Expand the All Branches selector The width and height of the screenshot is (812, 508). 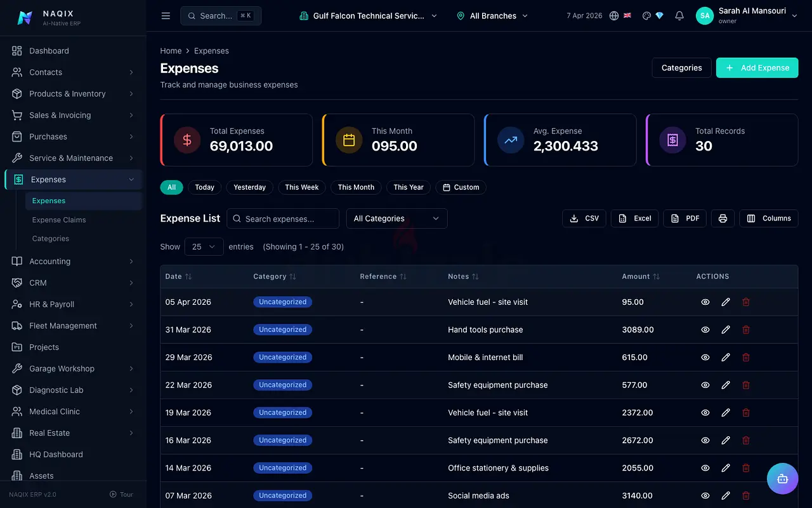pyautogui.click(x=492, y=16)
